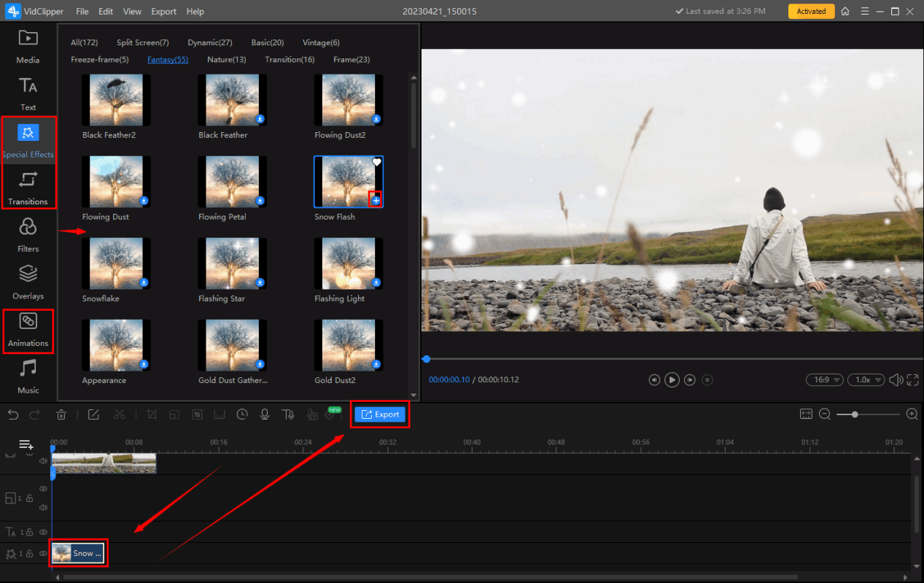Click the duration clock icon in the toolbar
924x583 pixels.
tap(242, 414)
